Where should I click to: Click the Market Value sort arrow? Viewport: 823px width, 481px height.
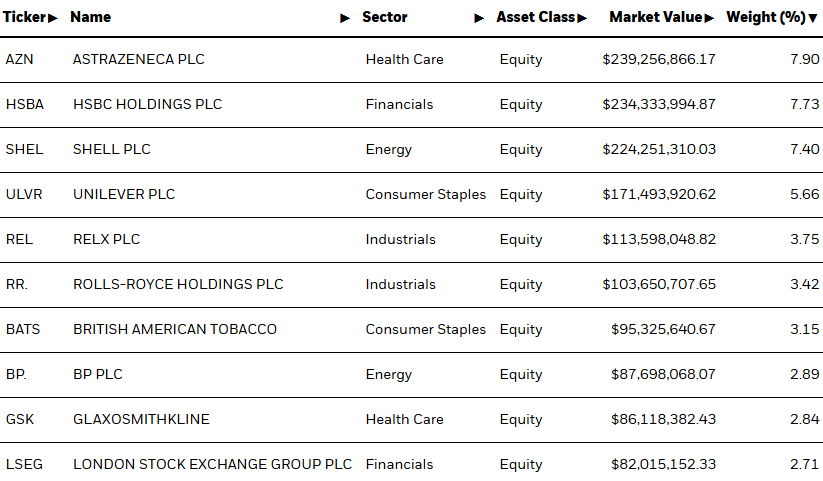tap(709, 18)
